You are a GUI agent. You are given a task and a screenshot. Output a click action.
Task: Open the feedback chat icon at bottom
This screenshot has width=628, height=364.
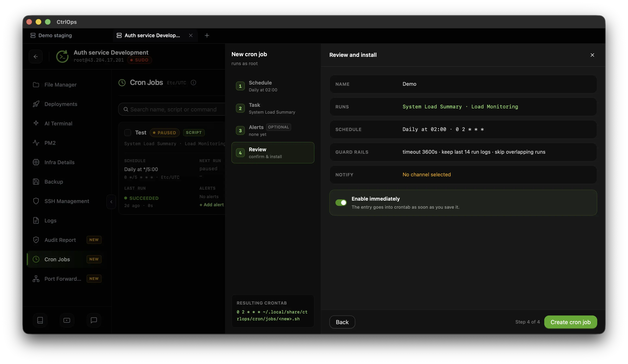click(x=94, y=321)
